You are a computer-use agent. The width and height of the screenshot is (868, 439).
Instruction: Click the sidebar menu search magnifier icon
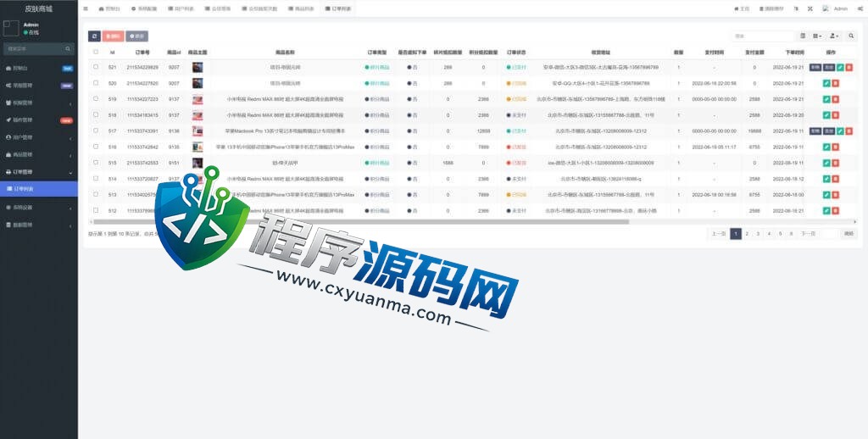click(x=68, y=48)
